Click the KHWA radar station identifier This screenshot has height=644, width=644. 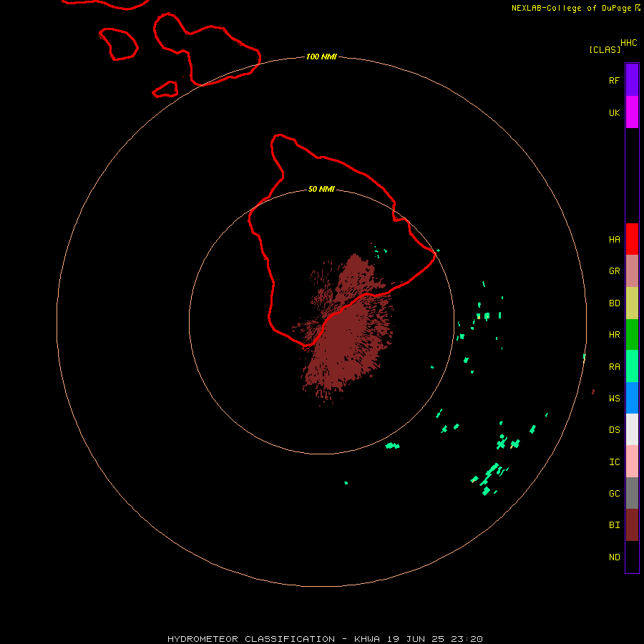point(367,639)
